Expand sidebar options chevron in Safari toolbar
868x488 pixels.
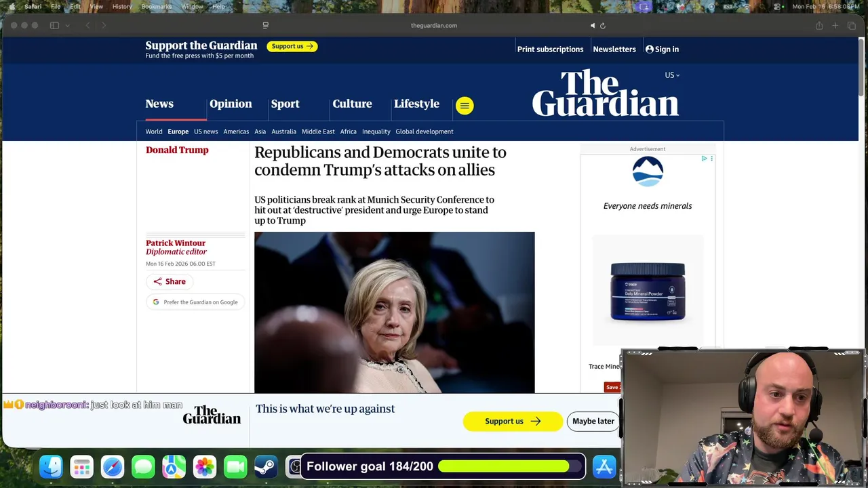(x=67, y=26)
